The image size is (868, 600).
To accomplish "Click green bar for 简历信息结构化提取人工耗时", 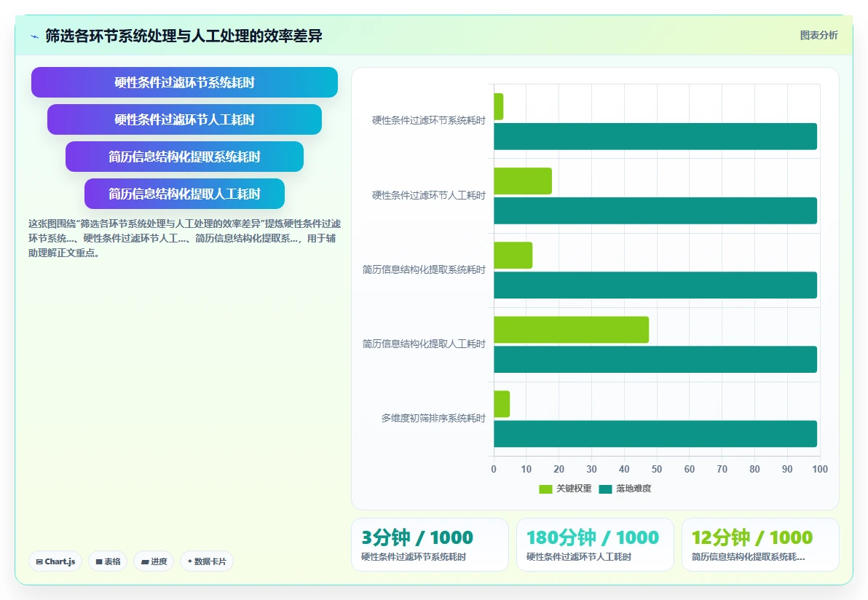I will click(x=572, y=330).
